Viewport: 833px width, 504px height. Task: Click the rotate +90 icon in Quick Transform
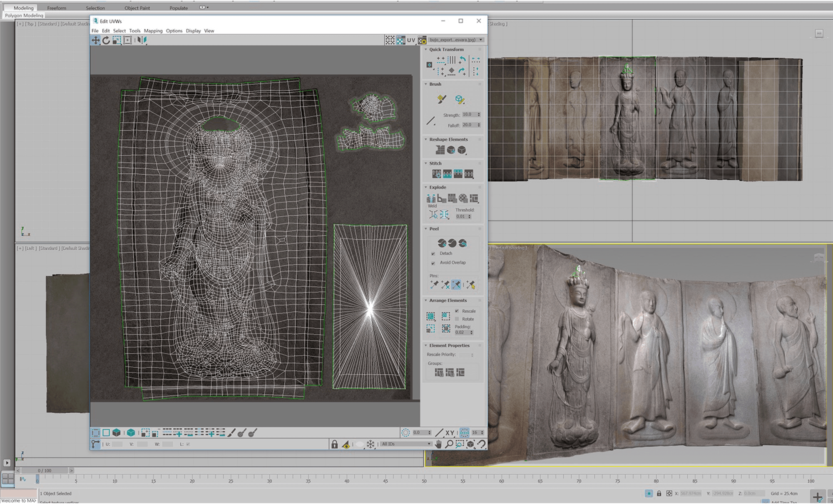click(462, 60)
